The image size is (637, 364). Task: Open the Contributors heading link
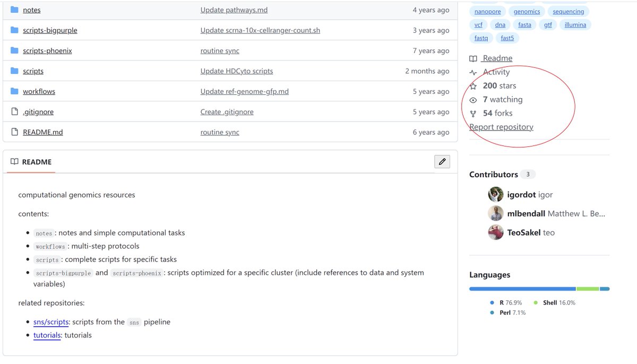(x=494, y=175)
